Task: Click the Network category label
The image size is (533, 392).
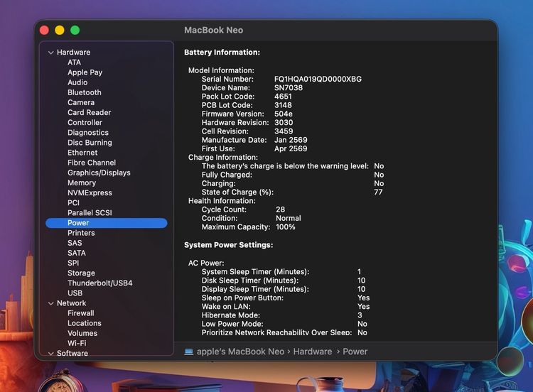Action: (71, 303)
